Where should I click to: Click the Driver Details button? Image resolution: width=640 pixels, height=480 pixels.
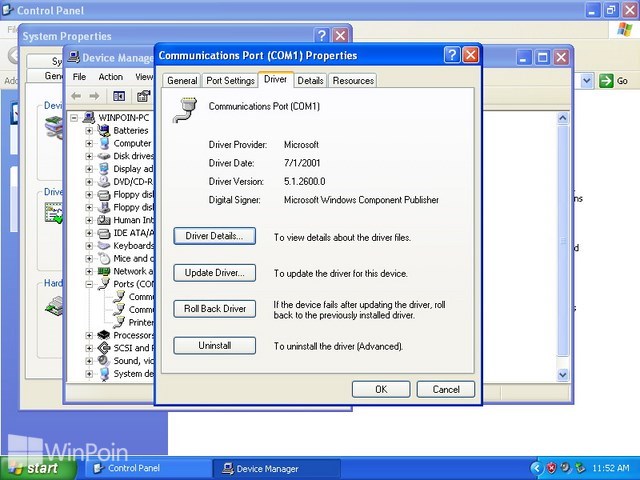pyautogui.click(x=214, y=236)
